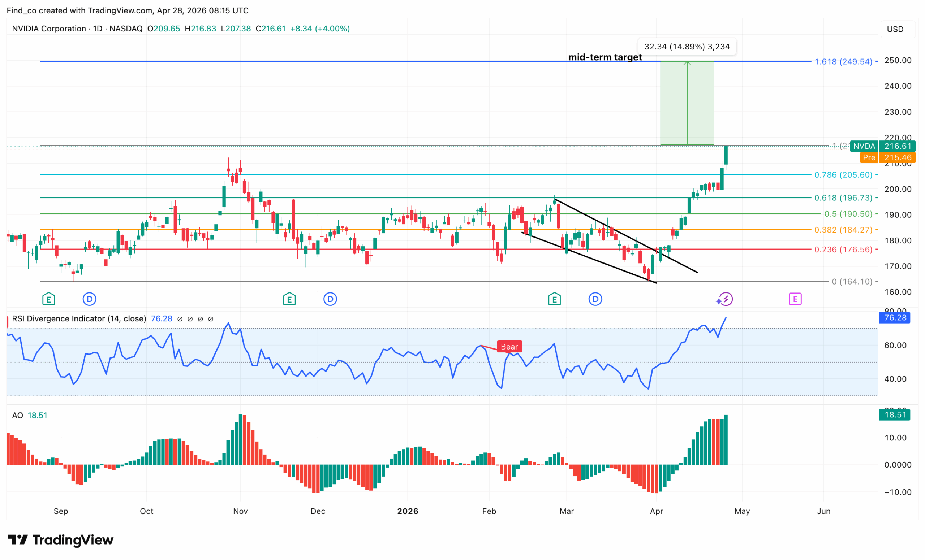Click the measurement label 32.34 (14.89%) 3,234

tap(687, 47)
